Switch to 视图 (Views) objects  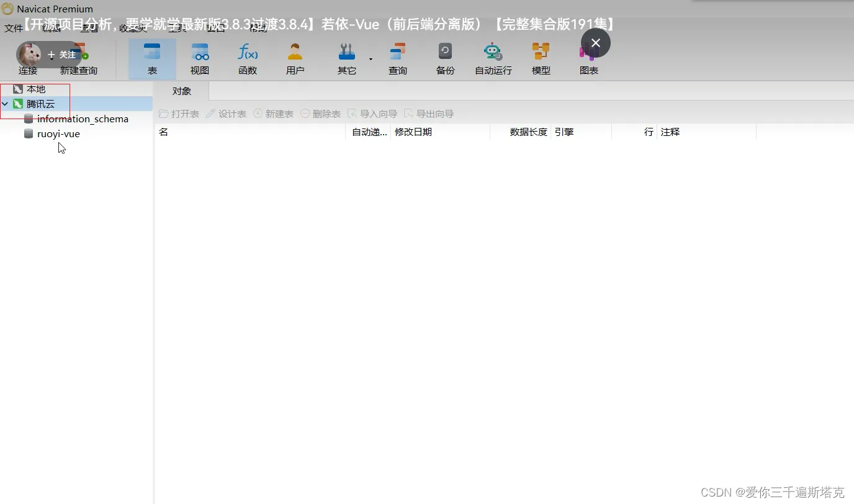(200, 59)
